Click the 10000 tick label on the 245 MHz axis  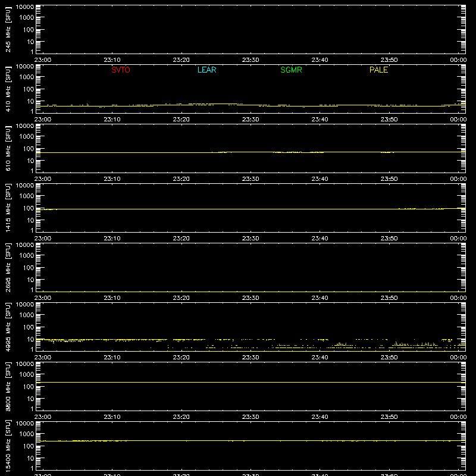(25, 7)
